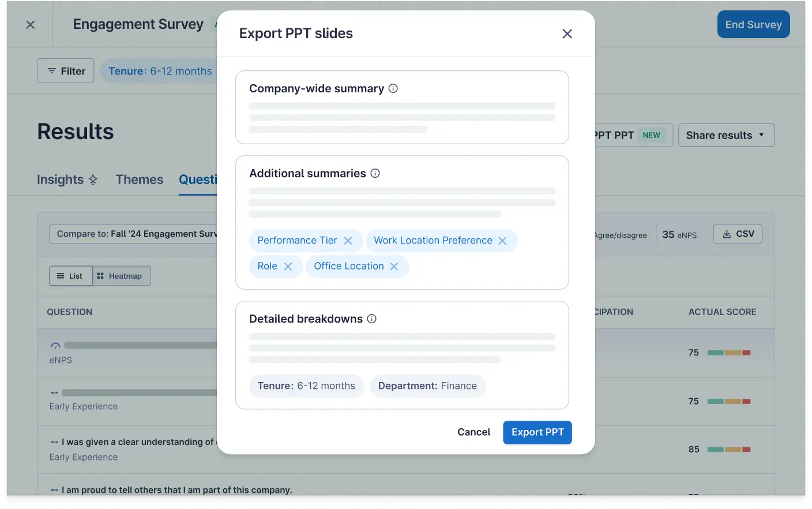Click Cancel in the export dialog
812x509 pixels.
point(473,432)
